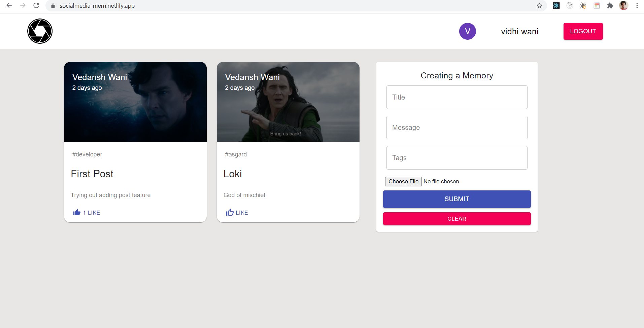Click the back navigation arrow
644x328 pixels.
coord(9,6)
